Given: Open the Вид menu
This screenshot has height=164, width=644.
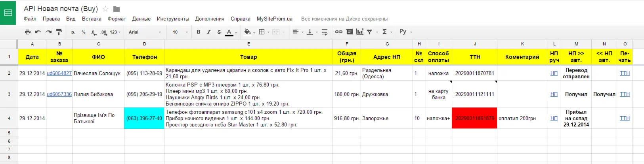Looking at the screenshot, I should (71, 19).
